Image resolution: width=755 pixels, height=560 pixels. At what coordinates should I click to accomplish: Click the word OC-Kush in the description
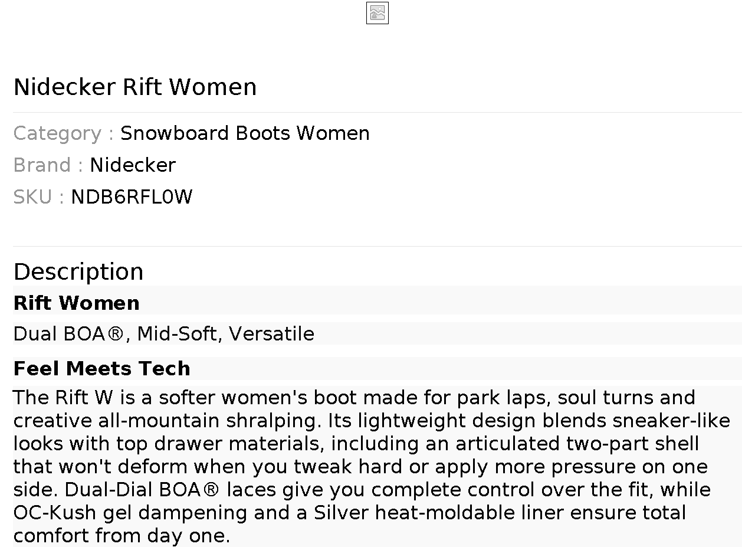54,513
